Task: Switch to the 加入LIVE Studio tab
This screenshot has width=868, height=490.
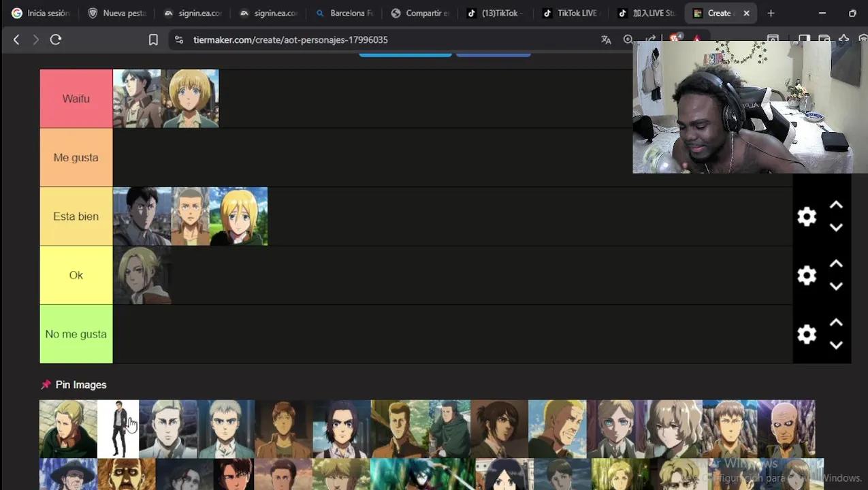Action: (x=647, y=13)
